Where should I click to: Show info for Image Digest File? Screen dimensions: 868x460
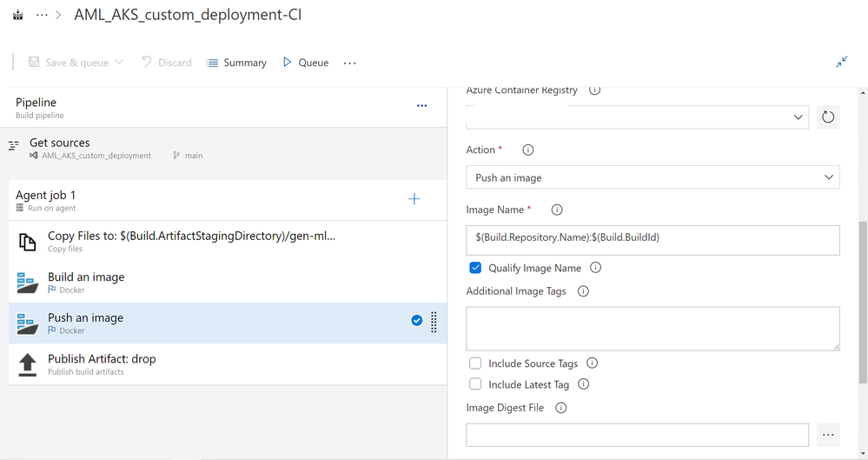pos(560,408)
